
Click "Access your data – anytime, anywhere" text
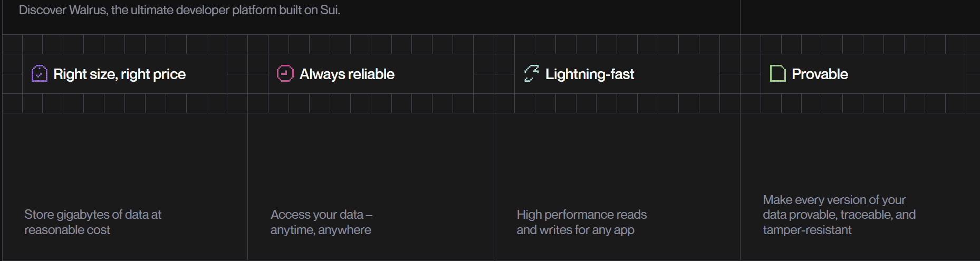point(321,222)
